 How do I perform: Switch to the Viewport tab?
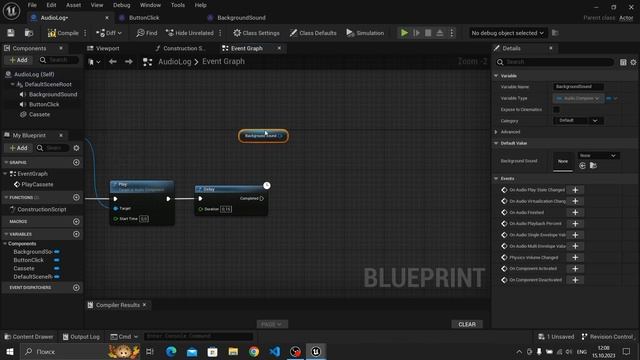click(x=108, y=48)
